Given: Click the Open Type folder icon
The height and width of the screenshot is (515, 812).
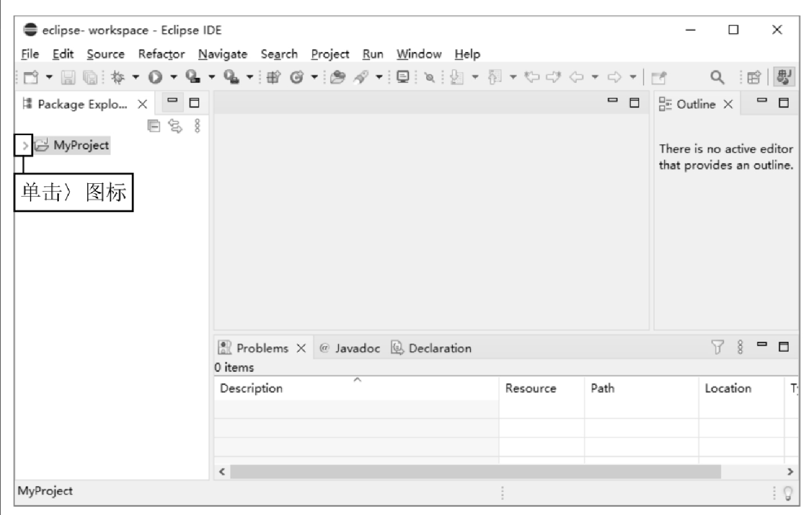Looking at the screenshot, I should pyautogui.click(x=338, y=77).
